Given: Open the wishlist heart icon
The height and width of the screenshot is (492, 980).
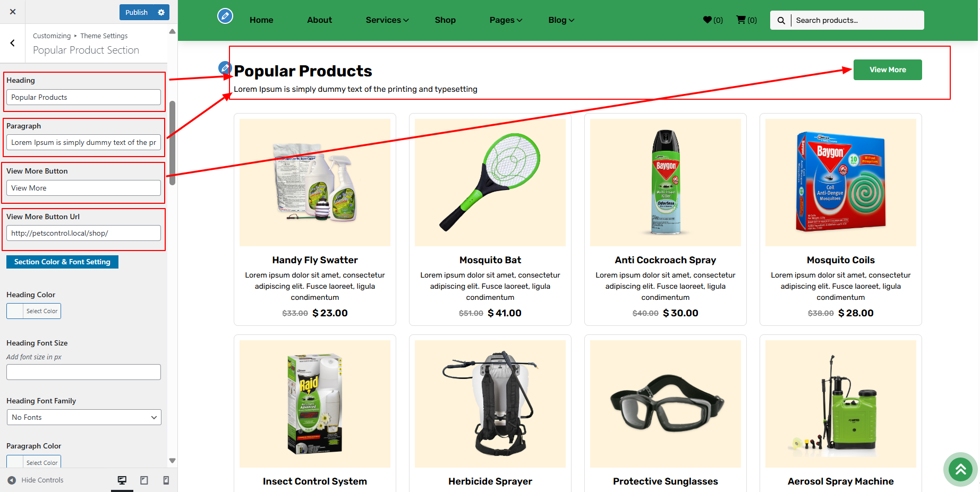Looking at the screenshot, I should tap(708, 20).
